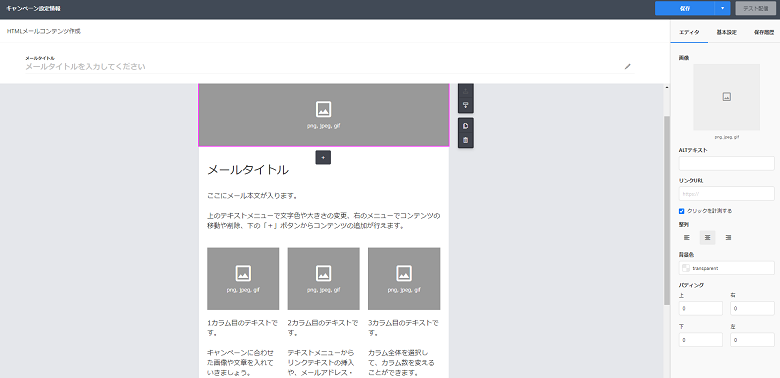780x378 pixels.
Task: Toggle the クリックを計測する checkbox
Action: (x=682, y=211)
